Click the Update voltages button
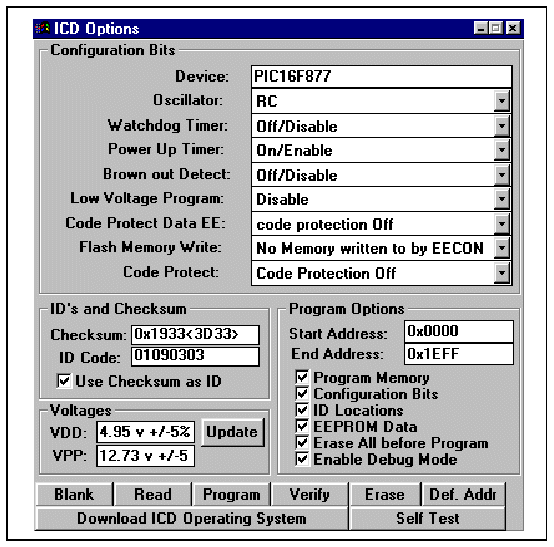The image size is (554, 547). coord(232,432)
